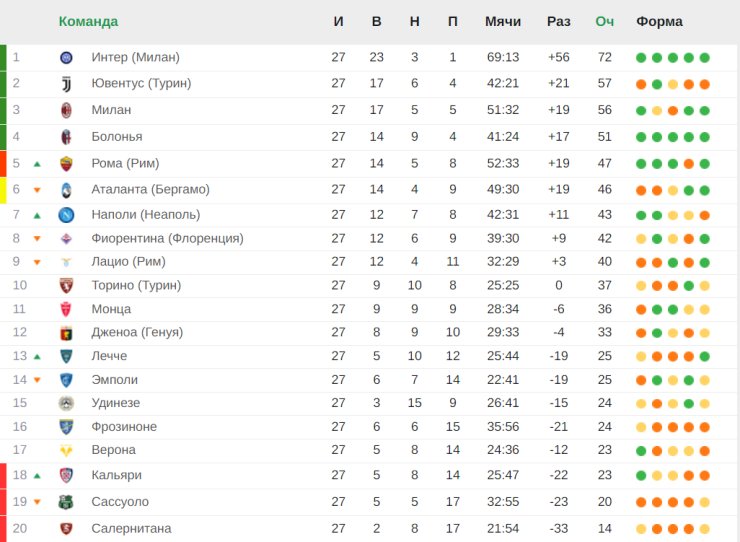
Task: Click the Salernitana club crest
Action: (x=67, y=529)
